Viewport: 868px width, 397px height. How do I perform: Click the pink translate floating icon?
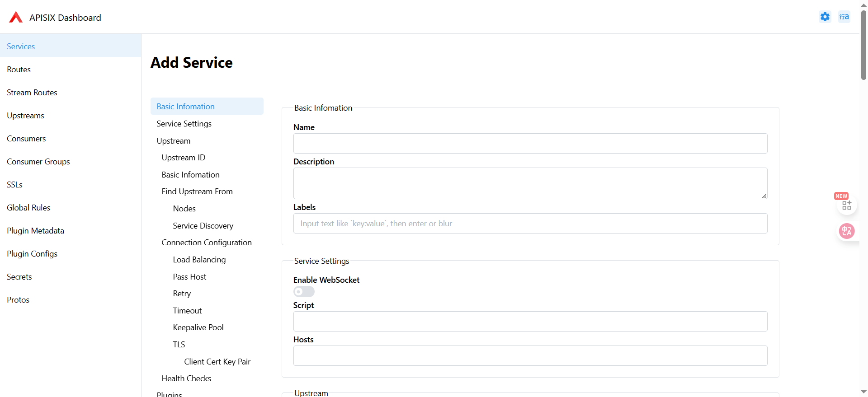point(847,231)
